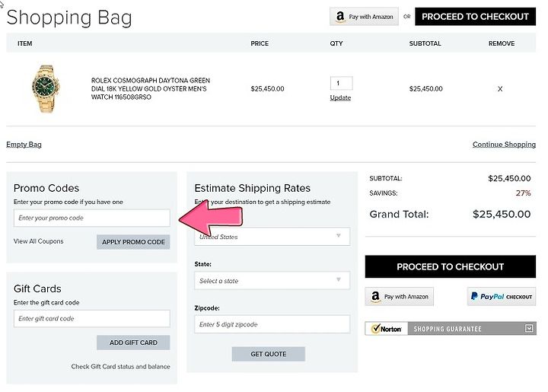The width and height of the screenshot is (548, 392).
Task: Click the Shopping Bag heading
Action: 69,18
